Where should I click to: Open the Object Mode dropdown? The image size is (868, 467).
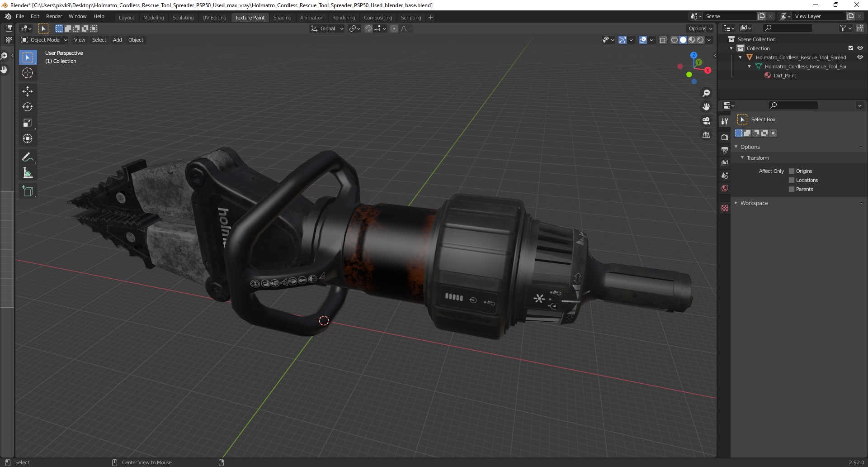44,40
